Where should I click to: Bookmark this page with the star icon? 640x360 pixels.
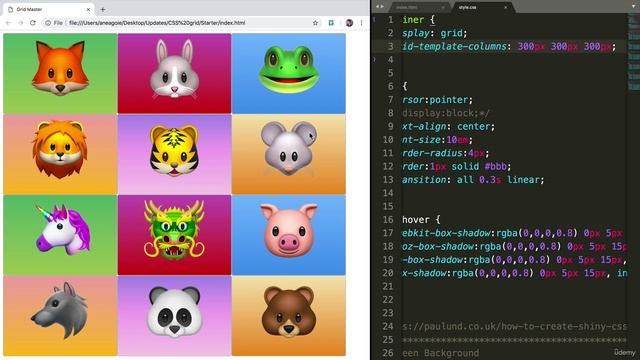tap(315, 23)
